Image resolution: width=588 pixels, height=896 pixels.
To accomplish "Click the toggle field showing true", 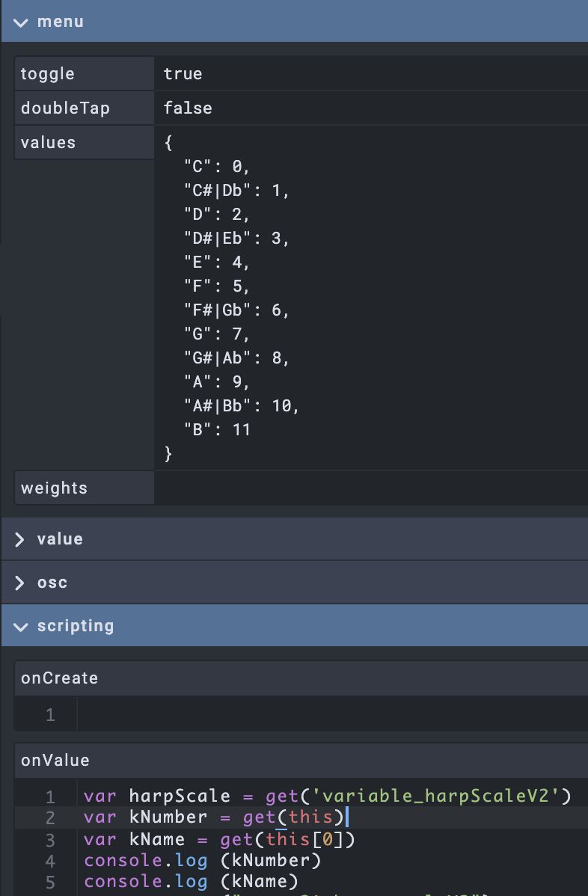I will 371,74.
